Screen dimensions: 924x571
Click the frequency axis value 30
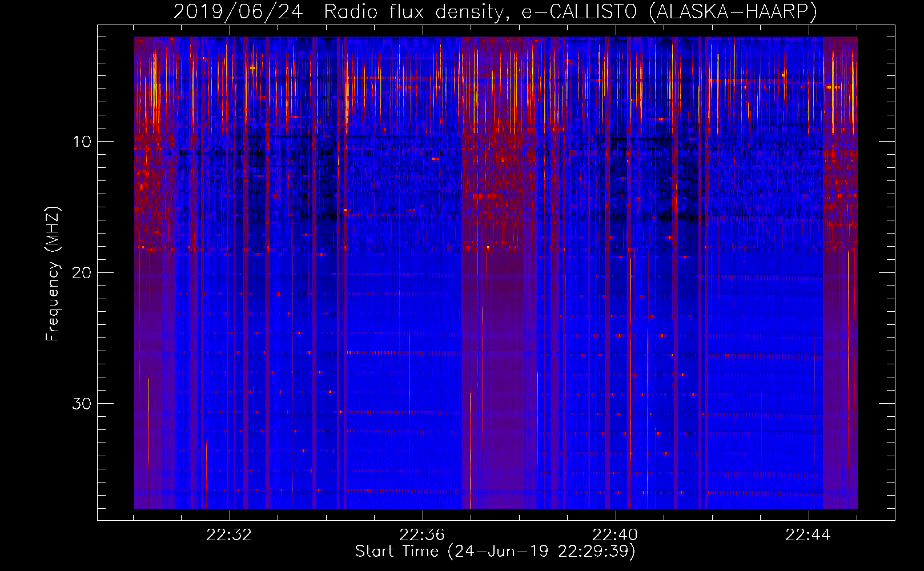[x=82, y=404]
